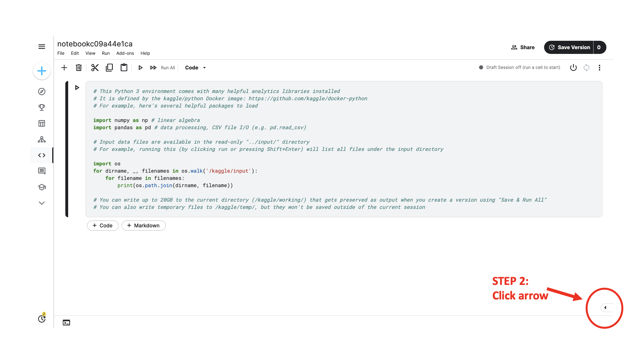Viewport: 644px width, 362px height.
Task: Click the cut cell scissors icon
Action: pyautogui.click(x=95, y=68)
